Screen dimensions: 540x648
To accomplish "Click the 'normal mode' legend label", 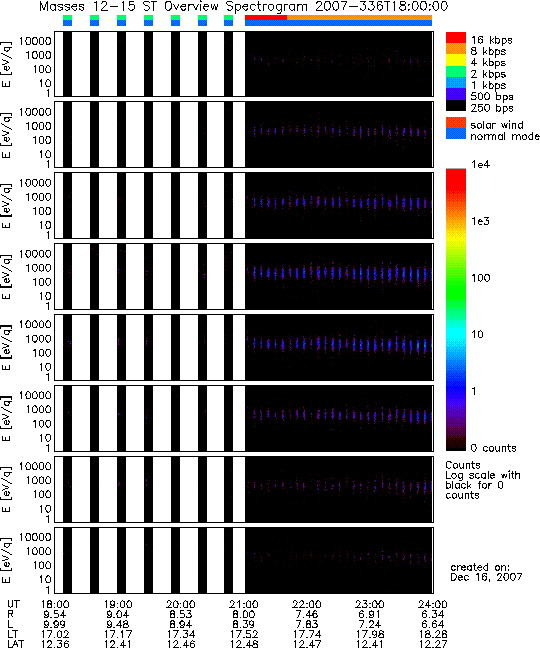I will (x=504, y=136).
